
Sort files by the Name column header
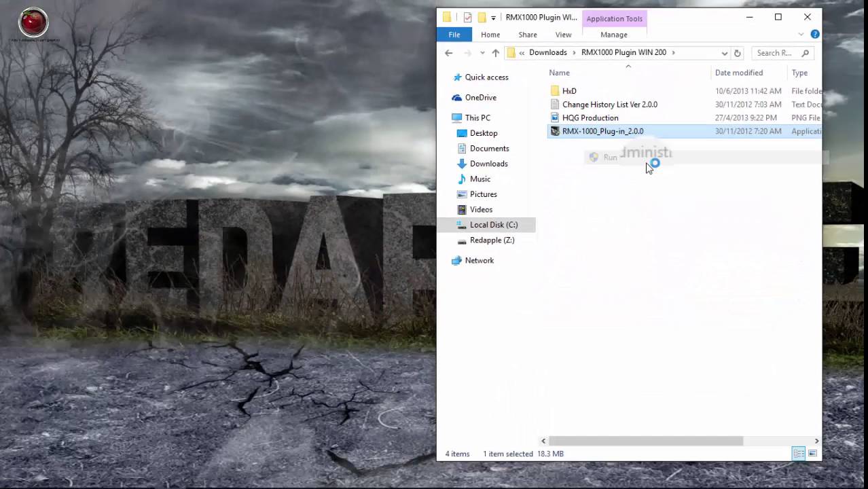[560, 73]
